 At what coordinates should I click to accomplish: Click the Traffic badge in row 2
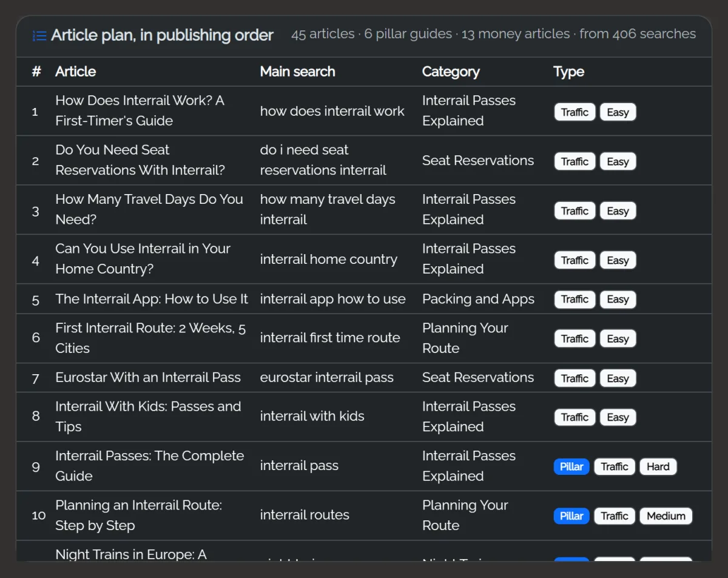point(575,161)
